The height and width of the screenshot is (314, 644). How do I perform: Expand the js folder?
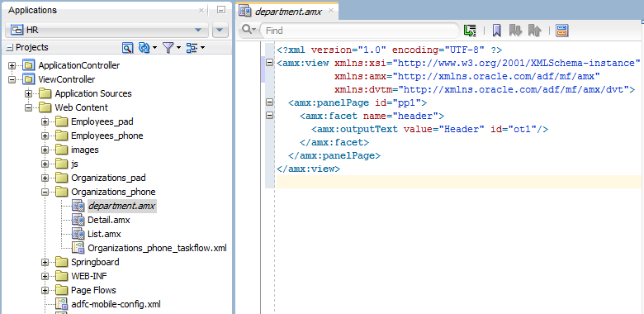click(45, 164)
